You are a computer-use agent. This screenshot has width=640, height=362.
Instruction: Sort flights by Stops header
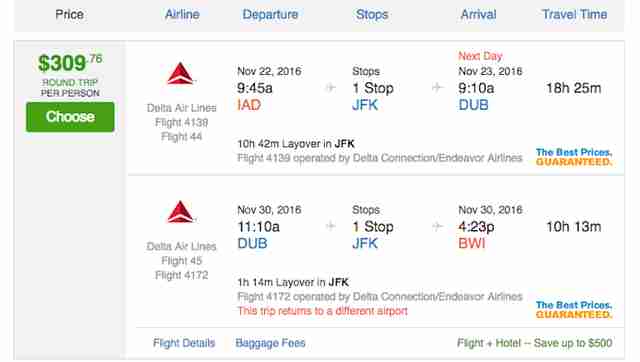pos(372,15)
